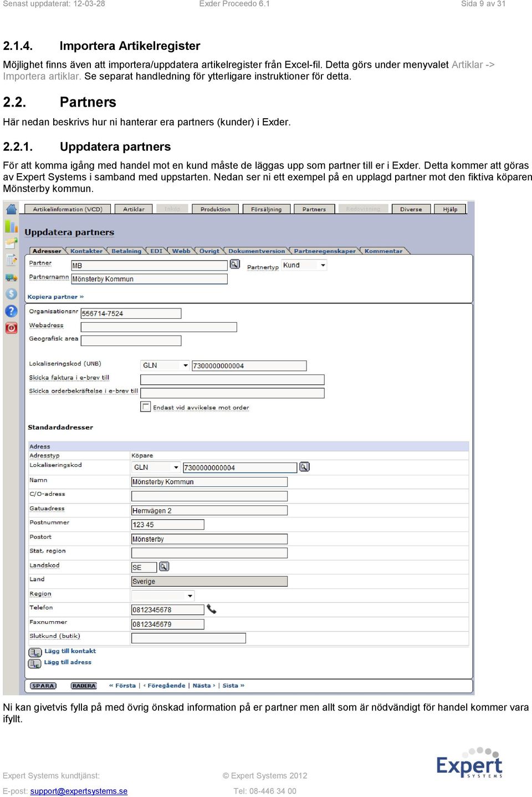
Task: Click the Postort field Mönsterby
Action: (209, 539)
